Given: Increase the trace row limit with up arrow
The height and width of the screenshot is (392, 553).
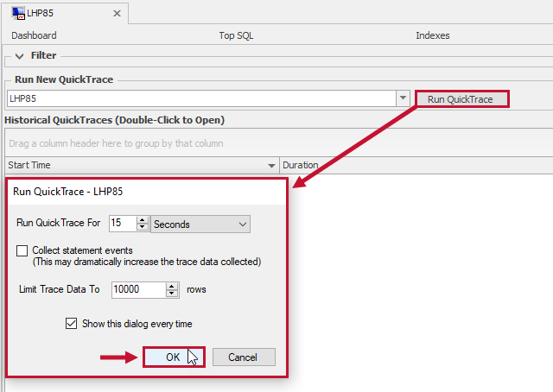Looking at the screenshot, I should coord(172,287).
